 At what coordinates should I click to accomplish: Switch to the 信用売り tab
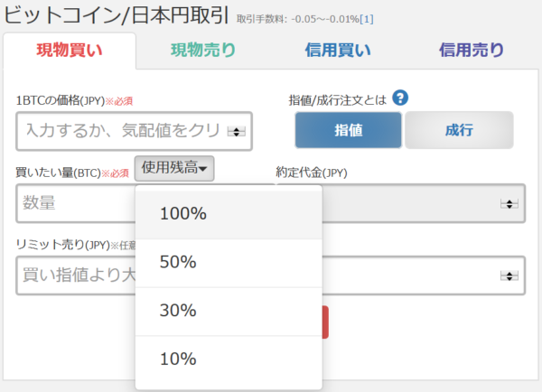coord(472,51)
